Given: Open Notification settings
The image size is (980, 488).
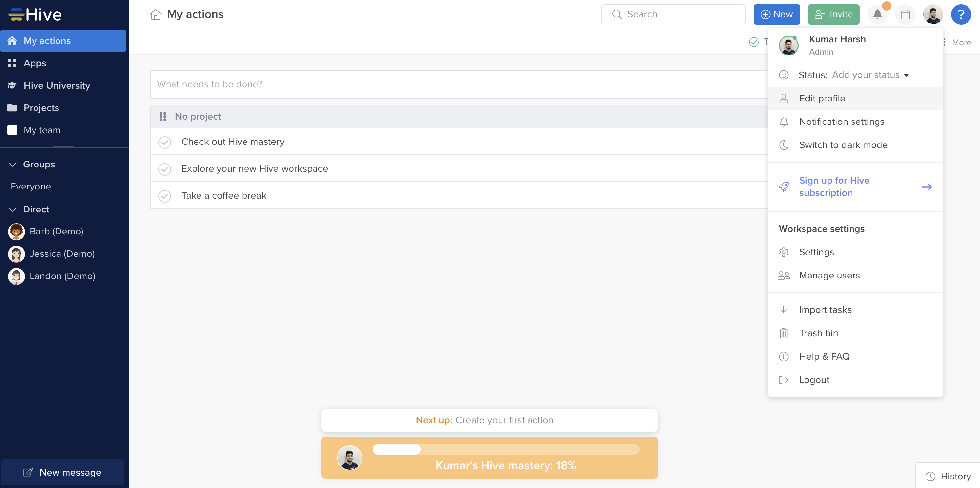Looking at the screenshot, I should 855,122.
